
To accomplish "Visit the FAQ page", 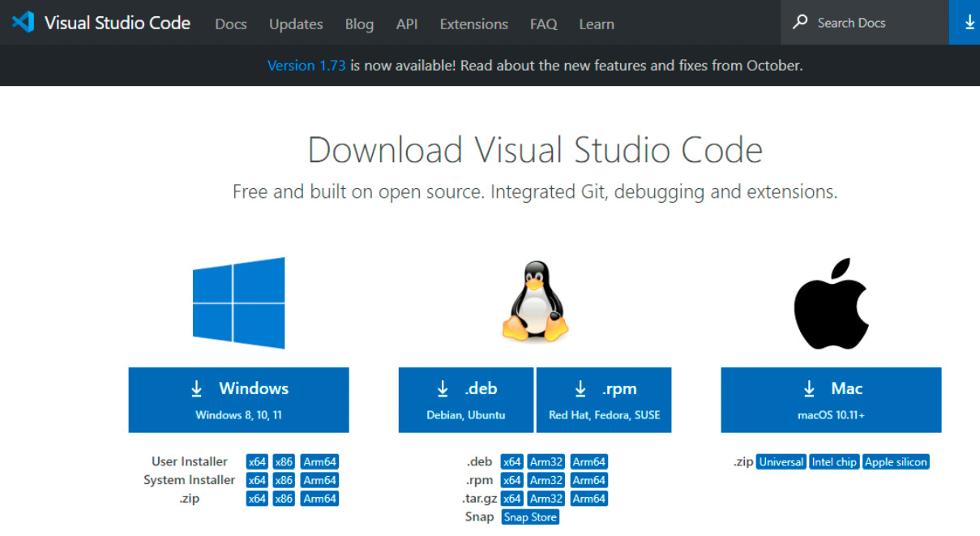I will 544,24.
